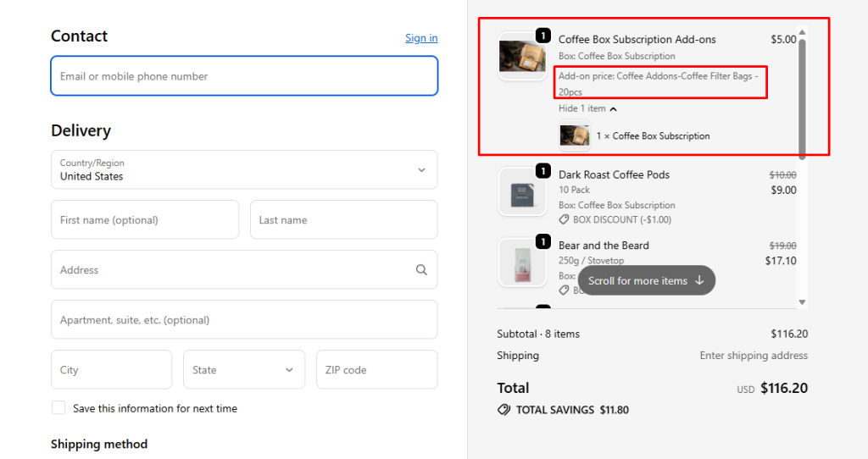The height and width of the screenshot is (459, 868).
Task: Focus the Email or mobile phone number field
Action: click(x=244, y=76)
